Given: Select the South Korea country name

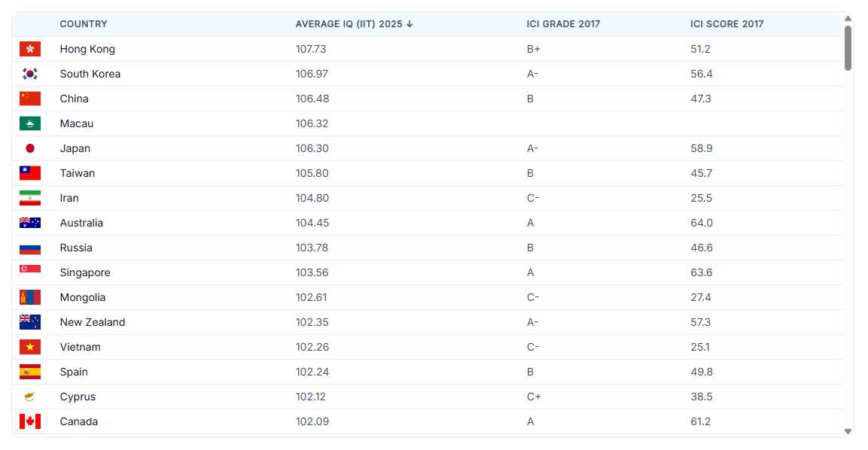Looking at the screenshot, I should coord(90,74).
